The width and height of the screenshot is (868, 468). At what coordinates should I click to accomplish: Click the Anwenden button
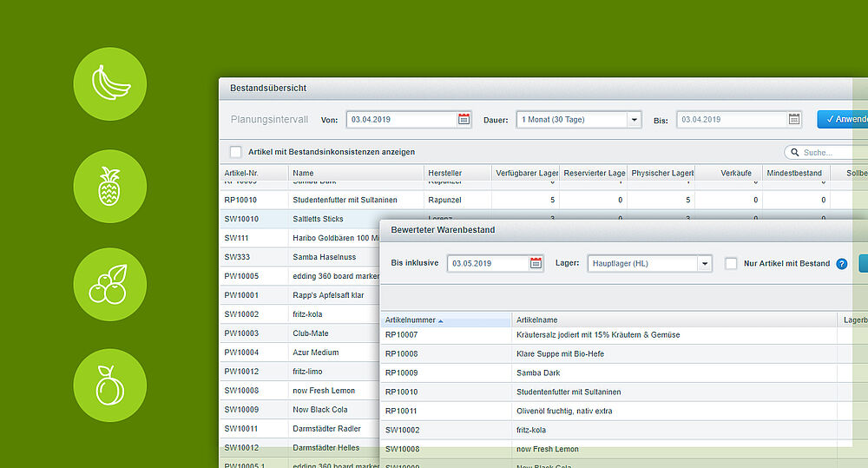coord(843,119)
